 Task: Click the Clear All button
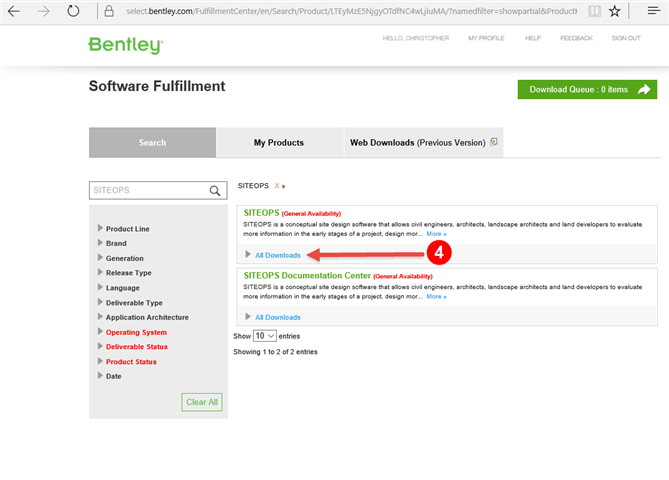pyautogui.click(x=202, y=402)
